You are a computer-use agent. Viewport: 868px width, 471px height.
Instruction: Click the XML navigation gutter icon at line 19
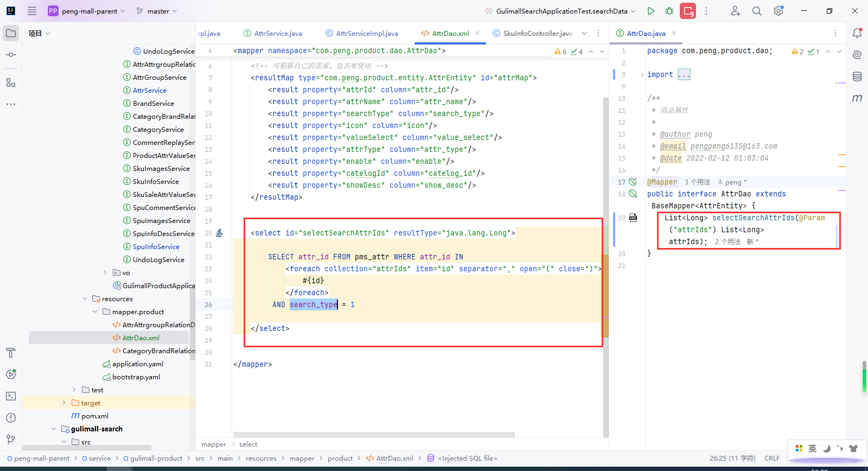(633, 218)
